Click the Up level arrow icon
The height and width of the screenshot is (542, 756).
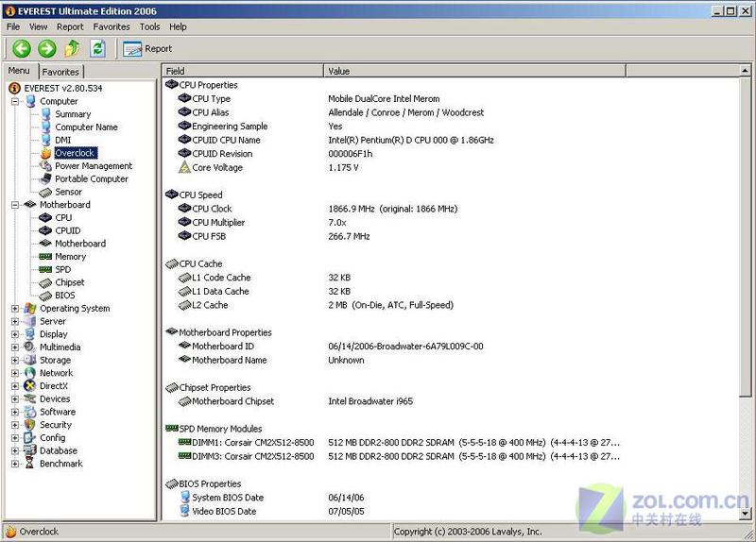pos(73,48)
